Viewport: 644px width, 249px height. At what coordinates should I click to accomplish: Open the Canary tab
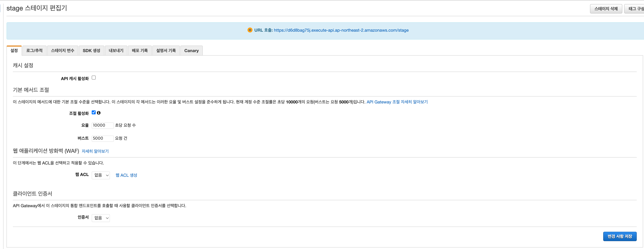click(191, 50)
